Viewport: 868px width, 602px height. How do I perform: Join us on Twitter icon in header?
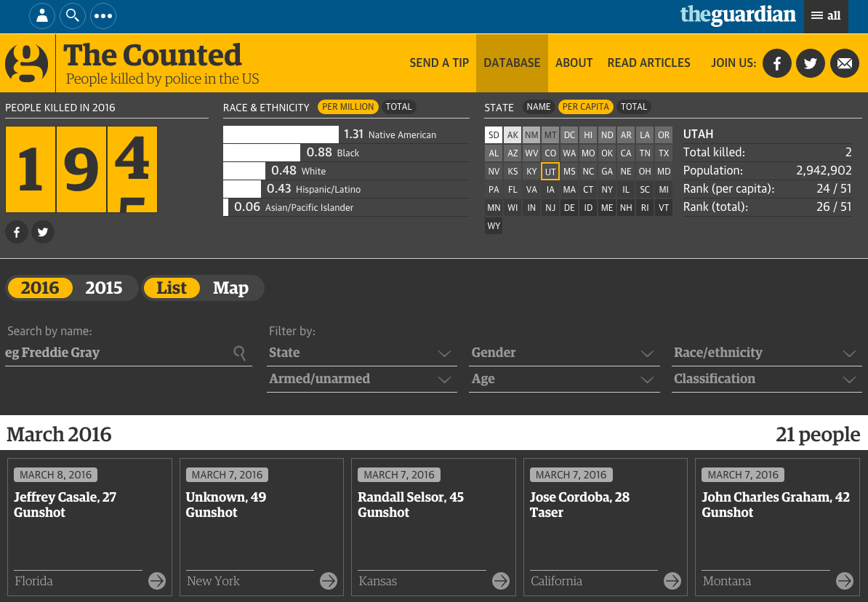811,63
